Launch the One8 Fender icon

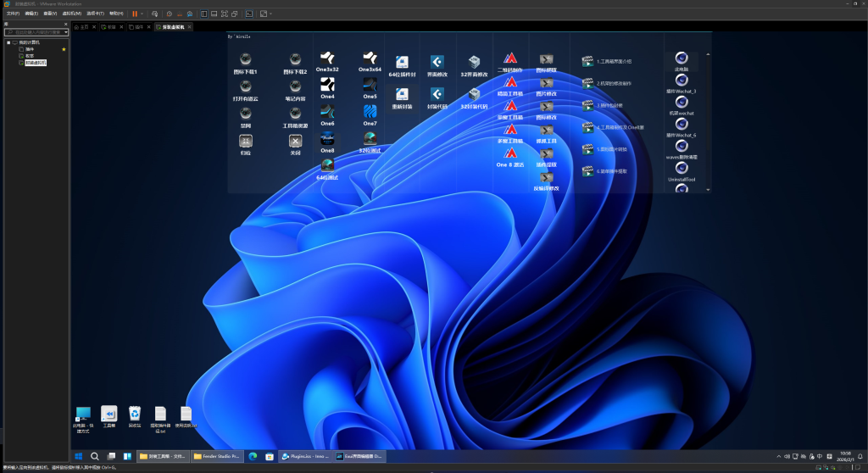(x=327, y=138)
